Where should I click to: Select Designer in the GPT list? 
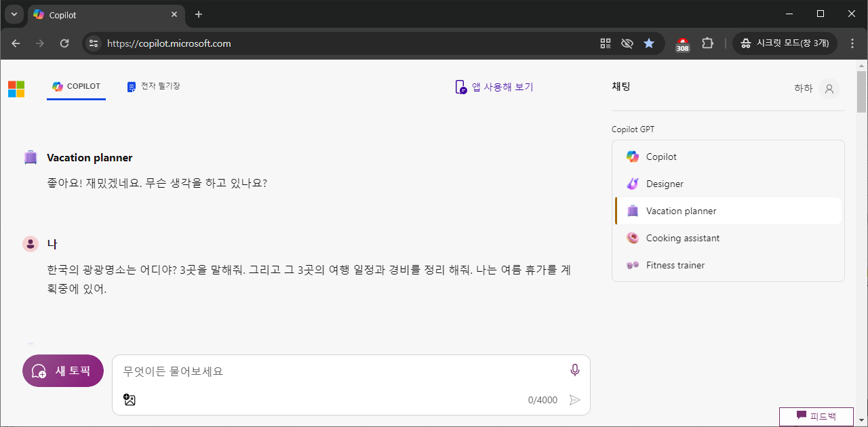pos(728,184)
